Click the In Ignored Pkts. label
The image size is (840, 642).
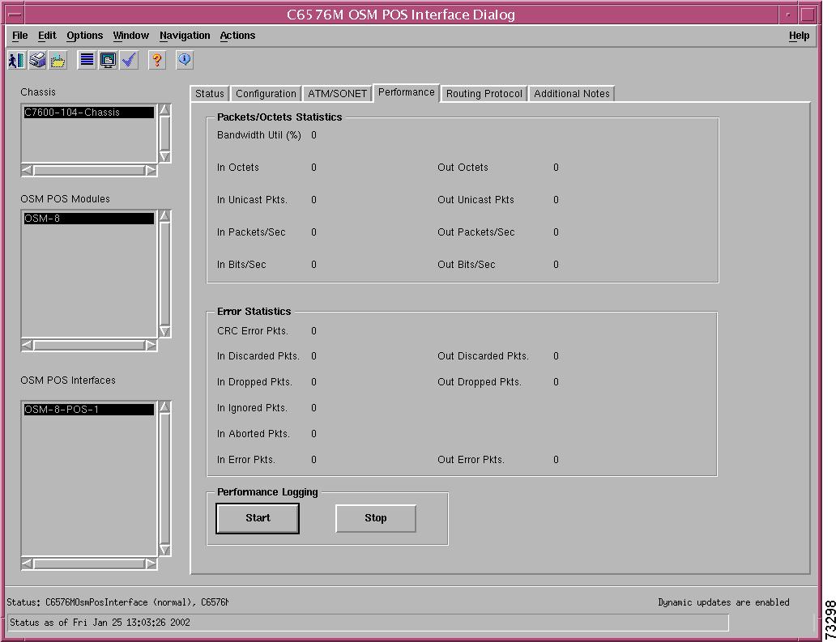[252, 408]
